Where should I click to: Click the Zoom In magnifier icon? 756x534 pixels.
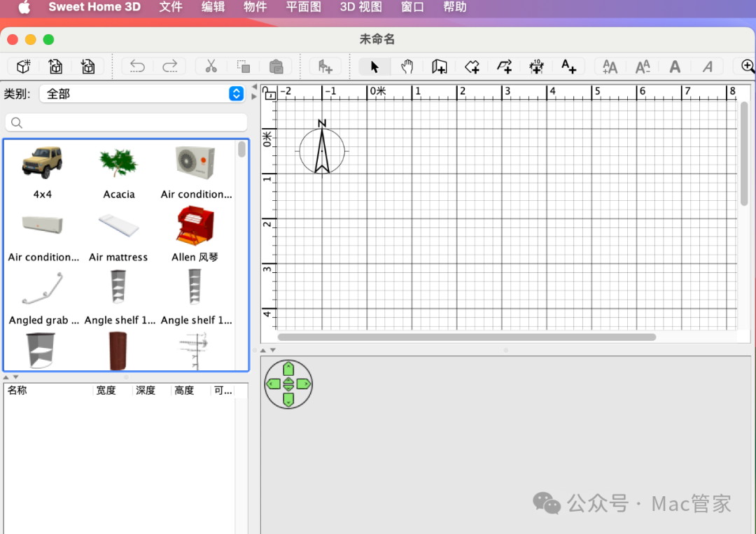pos(748,66)
